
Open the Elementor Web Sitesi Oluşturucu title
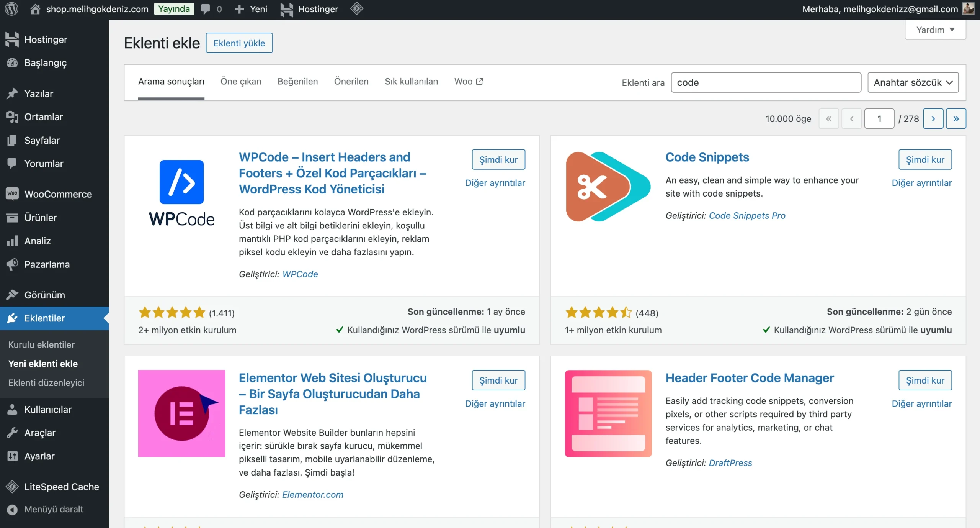coord(333,394)
